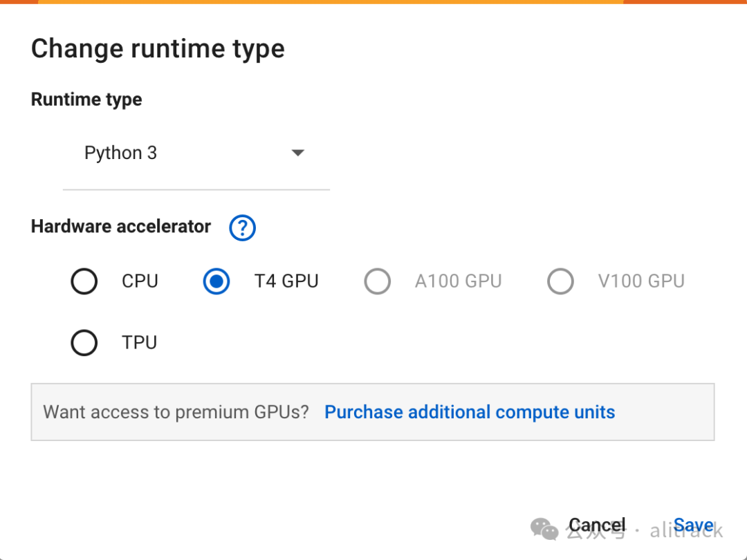This screenshot has height=560, width=747.
Task: Click the A100 GPU option label
Action: point(458,281)
